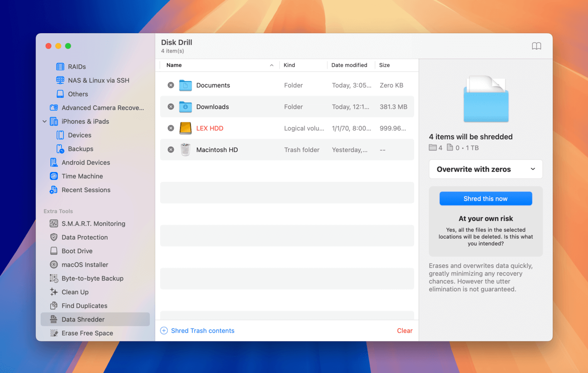Click the red Clear button
588x373 pixels.
(x=405, y=331)
